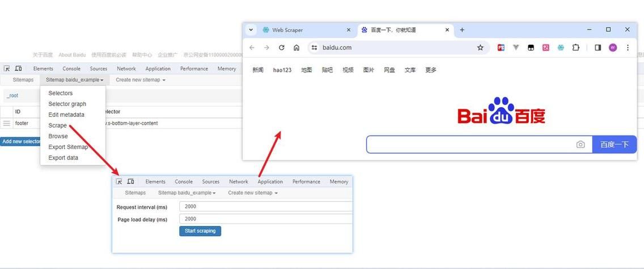The width and height of the screenshot is (644, 269).
Task: Click the Request interval (ms) input field
Action: (265, 207)
